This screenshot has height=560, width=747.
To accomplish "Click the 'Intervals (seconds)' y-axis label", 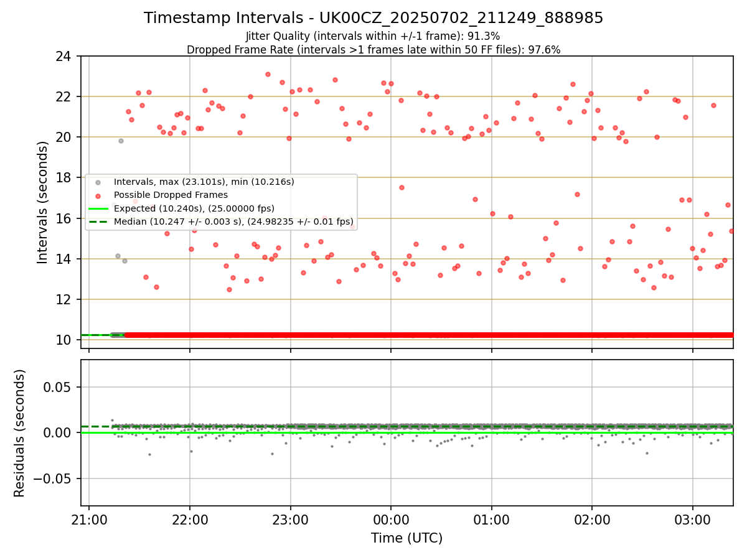I will 42,202.
